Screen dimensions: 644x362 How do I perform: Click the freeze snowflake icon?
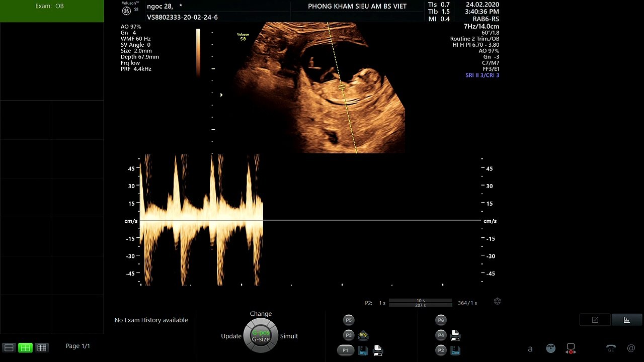point(497,302)
